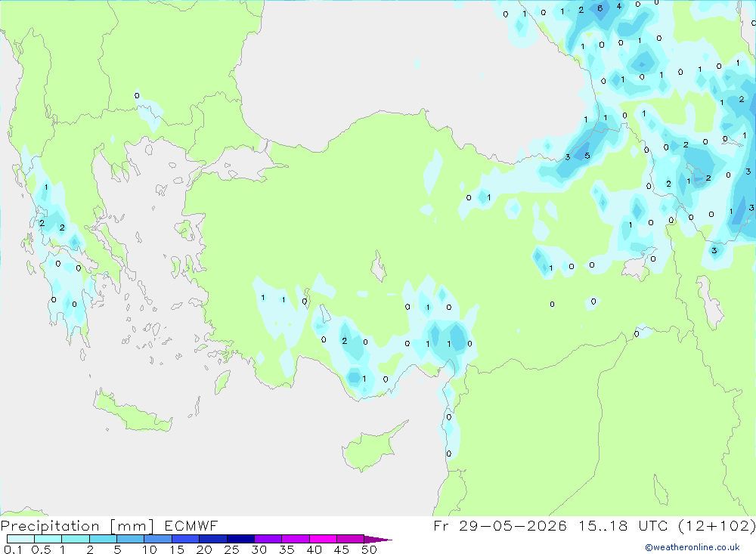
Task: Click the '35' legend scale label
Action: tap(287, 549)
